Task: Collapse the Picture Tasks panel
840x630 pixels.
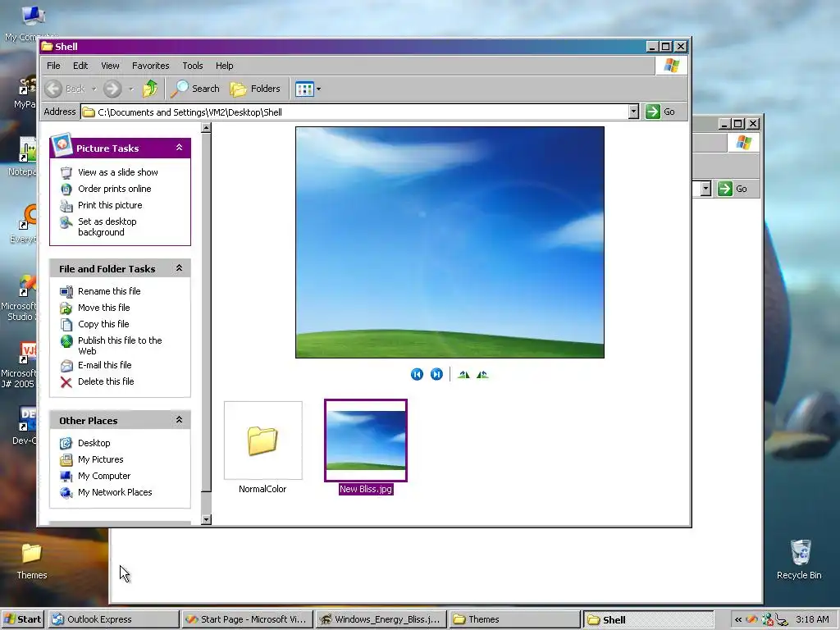Action: point(180,148)
